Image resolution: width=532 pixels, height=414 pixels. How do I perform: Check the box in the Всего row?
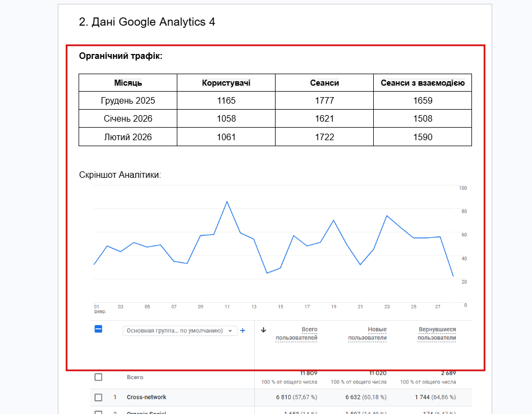tap(98, 377)
